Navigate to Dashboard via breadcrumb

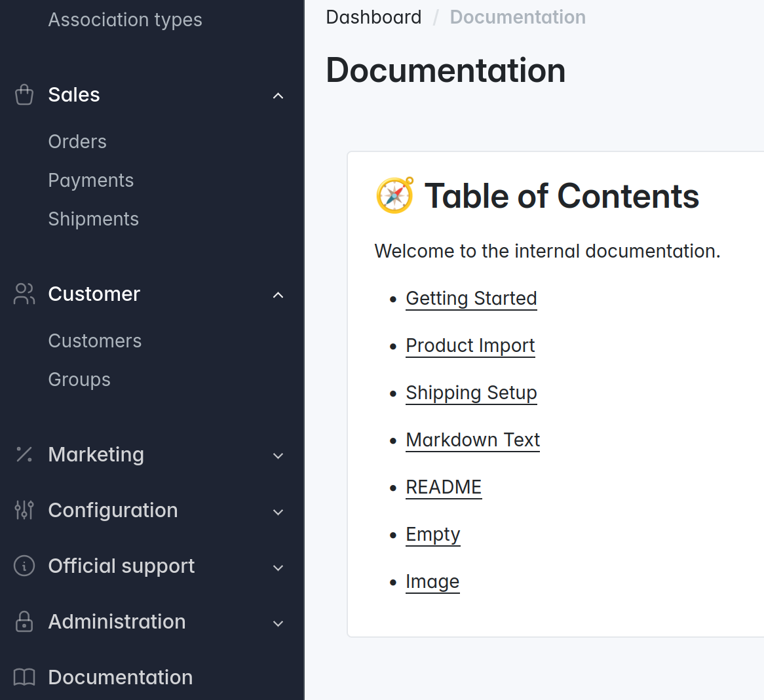click(x=373, y=17)
